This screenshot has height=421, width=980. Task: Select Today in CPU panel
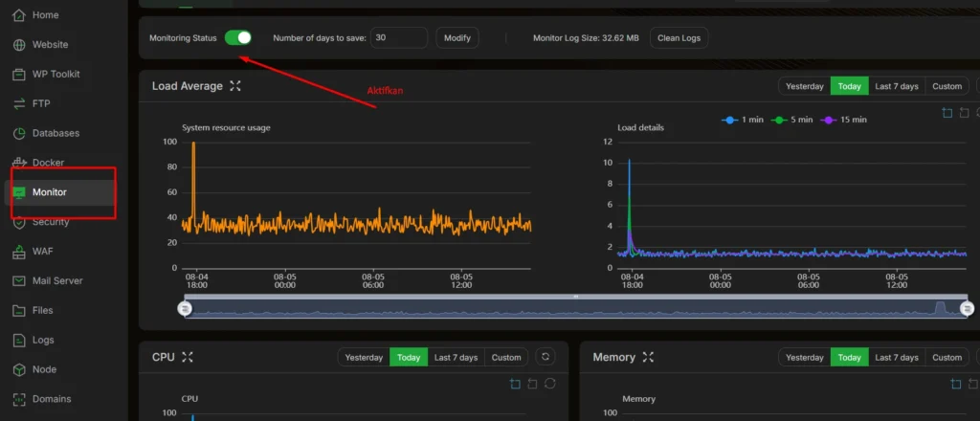tap(409, 357)
